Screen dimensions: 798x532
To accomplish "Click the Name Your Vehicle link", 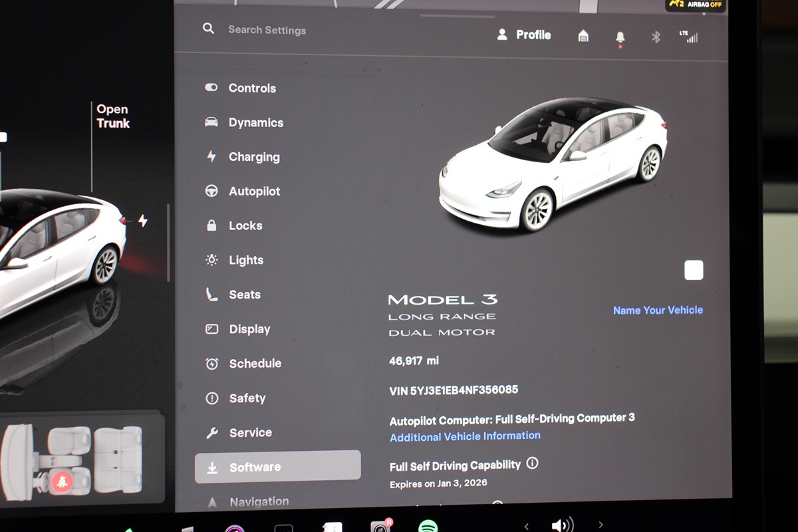I will pyautogui.click(x=657, y=310).
